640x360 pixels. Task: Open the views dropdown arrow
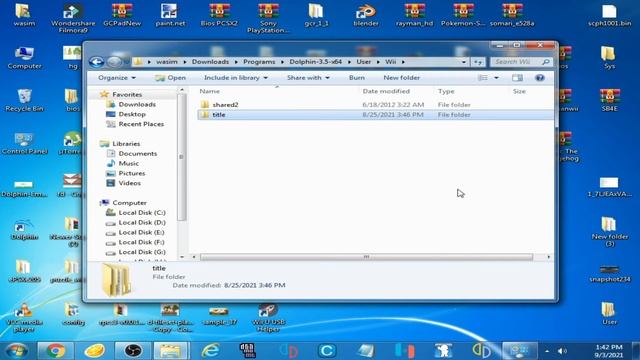tap(496, 78)
